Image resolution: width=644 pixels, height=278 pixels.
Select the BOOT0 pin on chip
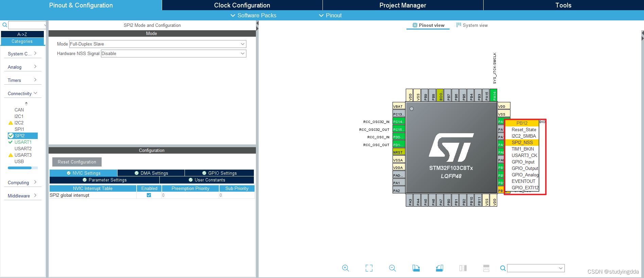click(440, 95)
